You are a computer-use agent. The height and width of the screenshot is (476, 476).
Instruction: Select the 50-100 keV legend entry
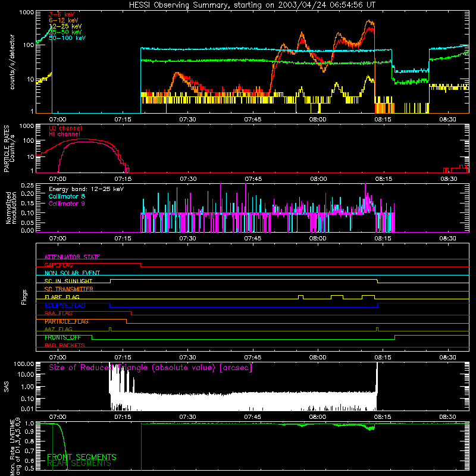click(x=67, y=38)
